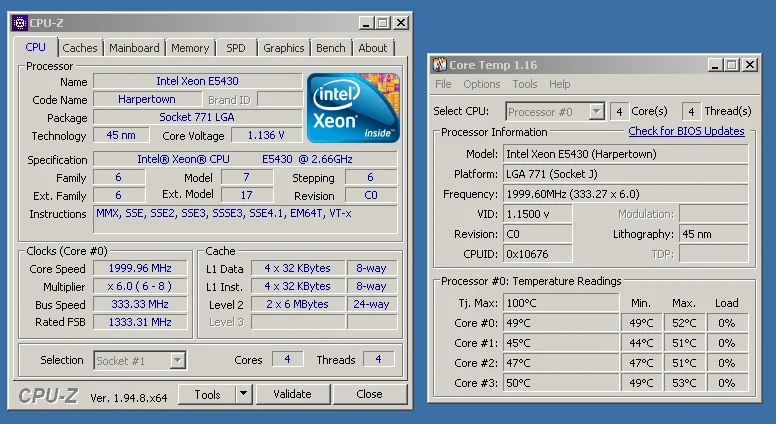Open the Help menu in Core Temp
The image size is (776, 424).
(x=560, y=84)
